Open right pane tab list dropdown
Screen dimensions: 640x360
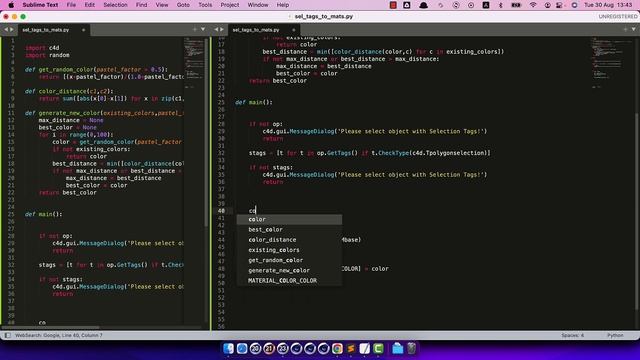point(633,29)
